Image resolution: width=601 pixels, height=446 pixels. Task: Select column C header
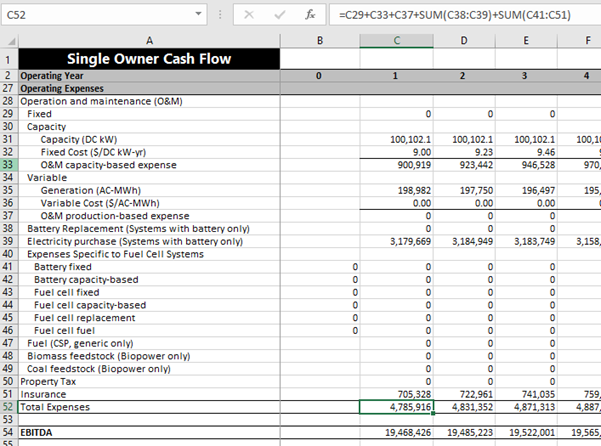point(397,40)
